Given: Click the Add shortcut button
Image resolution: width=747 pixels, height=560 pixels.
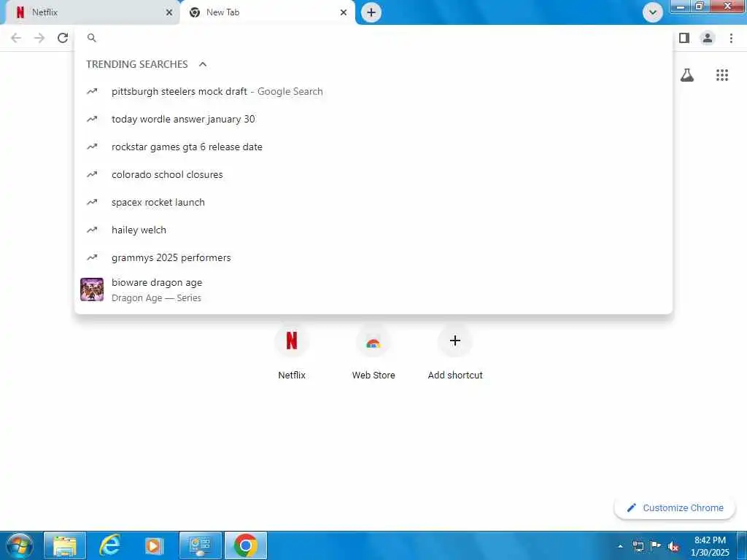Looking at the screenshot, I should coord(455,352).
